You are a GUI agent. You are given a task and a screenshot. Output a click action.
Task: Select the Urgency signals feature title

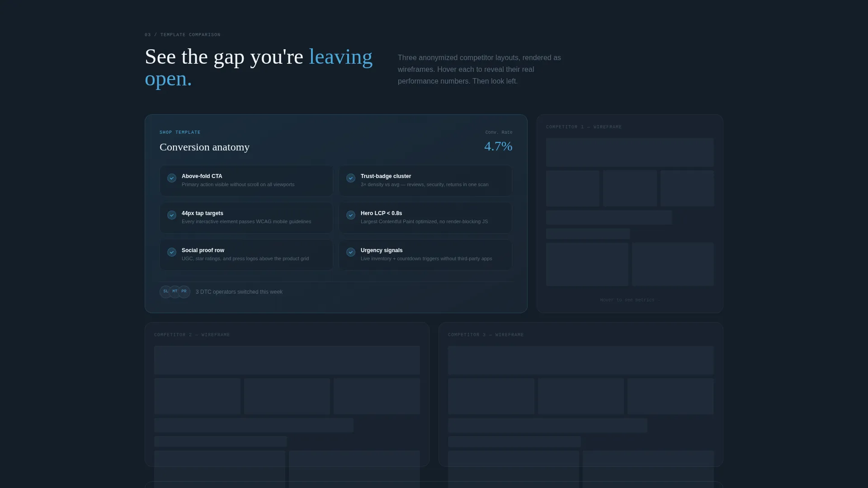(x=382, y=250)
